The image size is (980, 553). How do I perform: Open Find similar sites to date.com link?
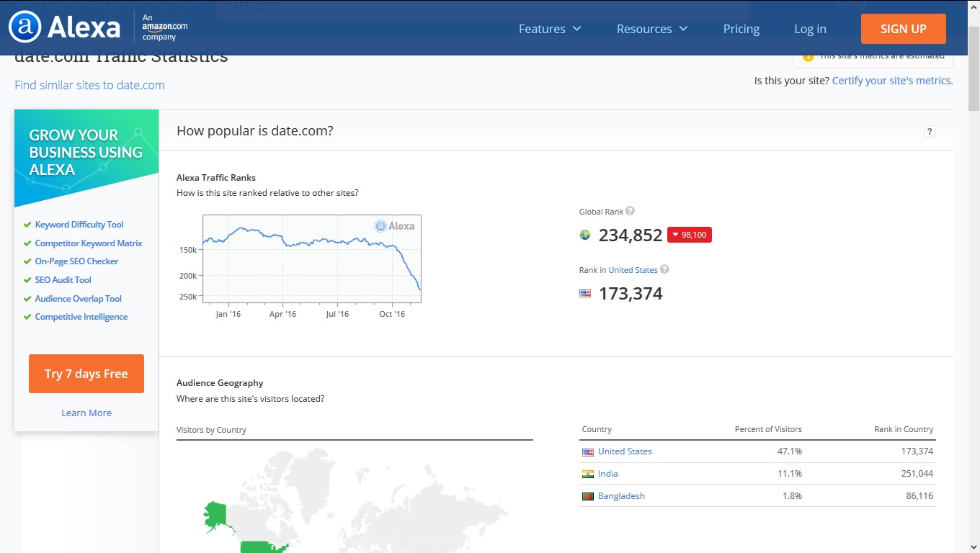point(89,85)
